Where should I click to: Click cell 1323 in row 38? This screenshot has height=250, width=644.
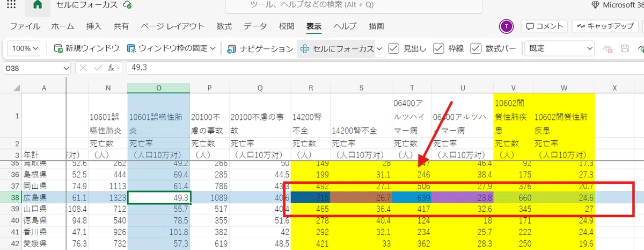tap(108, 198)
